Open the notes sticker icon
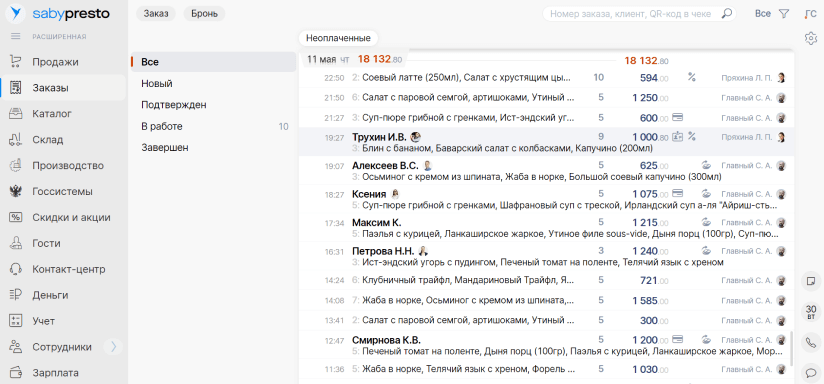The width and height of the screenshot is (824, 384). 811,281
